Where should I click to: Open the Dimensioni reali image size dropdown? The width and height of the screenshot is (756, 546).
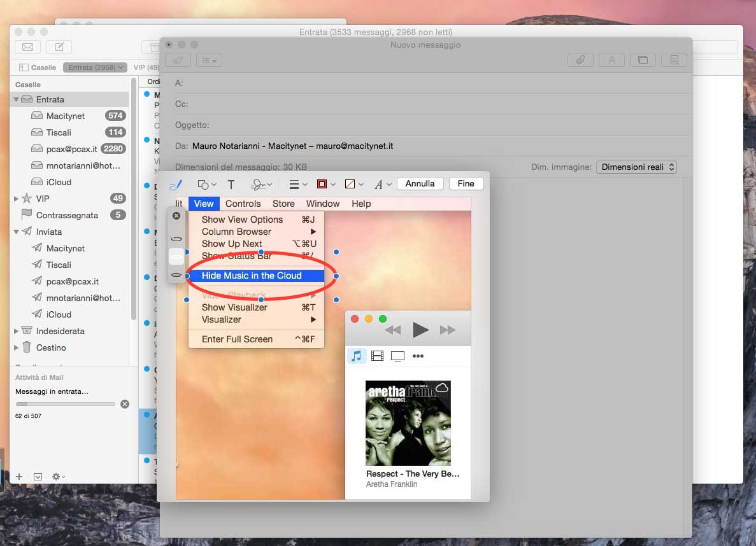(x=636, y=167)
